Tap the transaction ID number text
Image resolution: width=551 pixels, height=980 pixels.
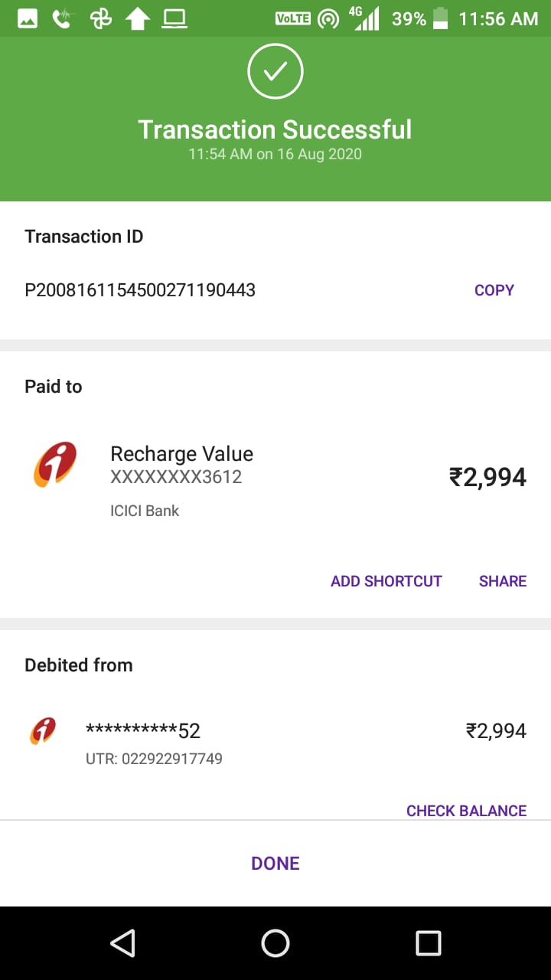click(x=140, y=290)
